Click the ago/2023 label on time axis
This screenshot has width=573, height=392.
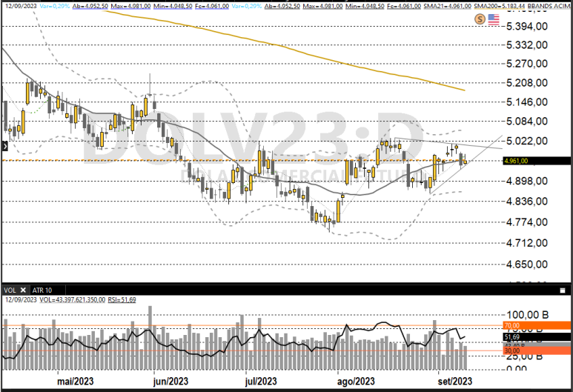coord(355,381)
